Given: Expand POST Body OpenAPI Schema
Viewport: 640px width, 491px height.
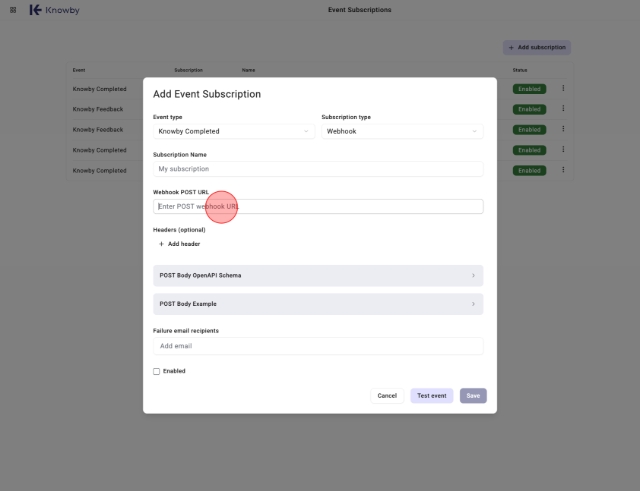Looking at the screenshot, I should click(318, 275).
